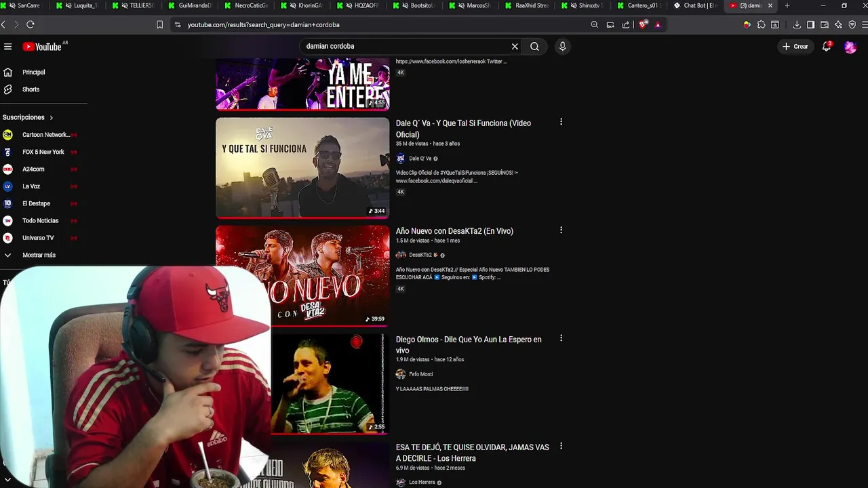Viewport: 868px width, 488px height.
Task: Open the options menu for Diego Olmos video
Action: tap(561, 338)
